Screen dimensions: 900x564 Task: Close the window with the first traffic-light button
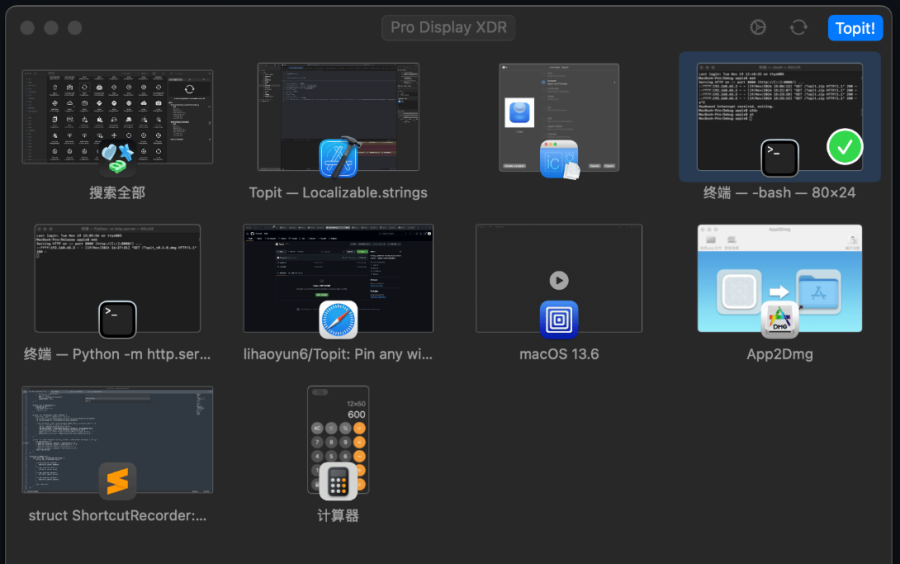point(27,28)
